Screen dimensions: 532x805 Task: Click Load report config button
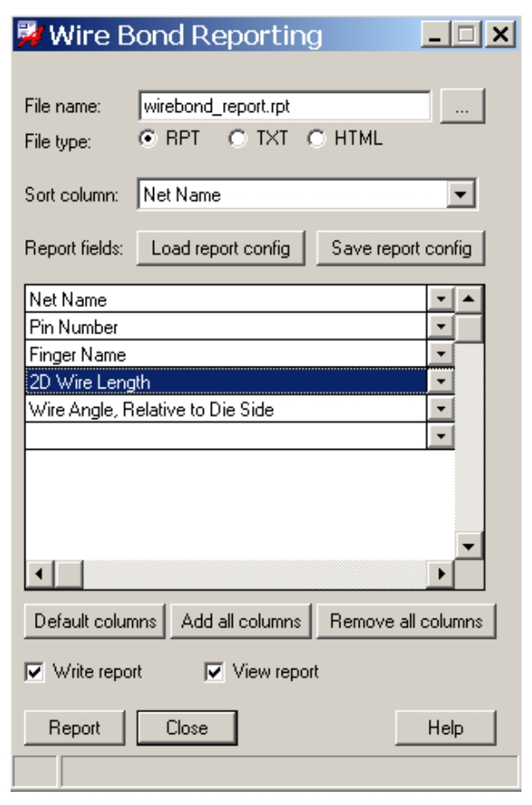220,248
